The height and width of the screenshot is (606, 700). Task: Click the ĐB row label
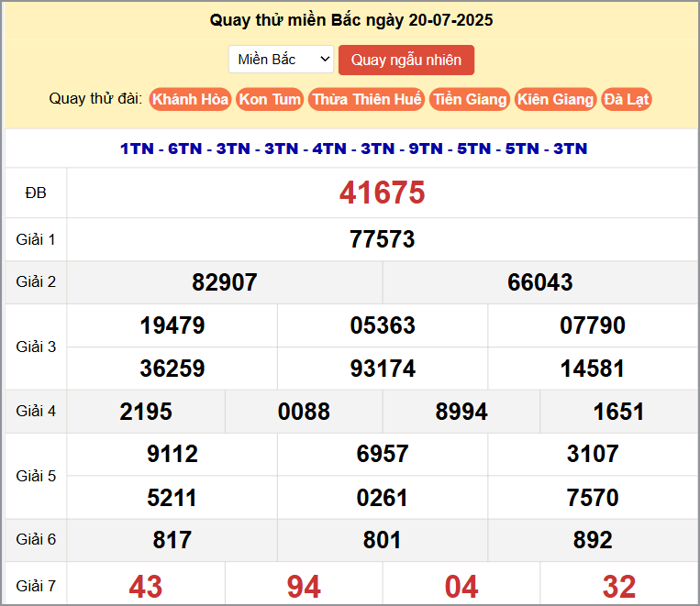click(36, 193)
